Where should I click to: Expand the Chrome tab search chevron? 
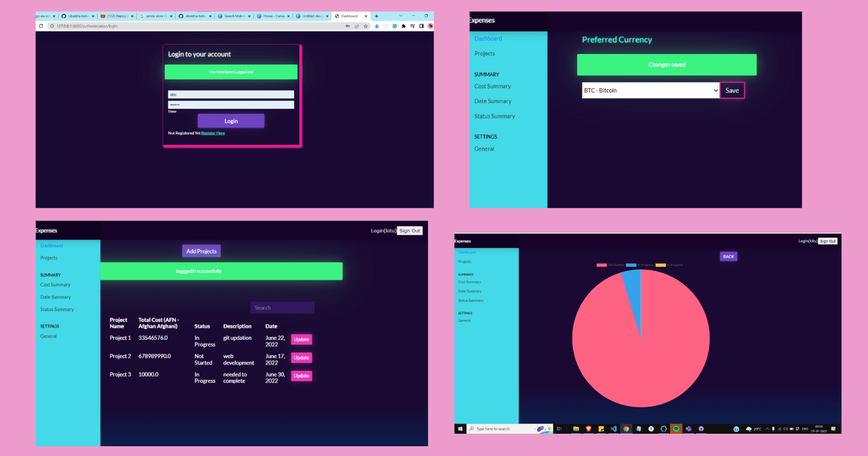click(400, 16)
